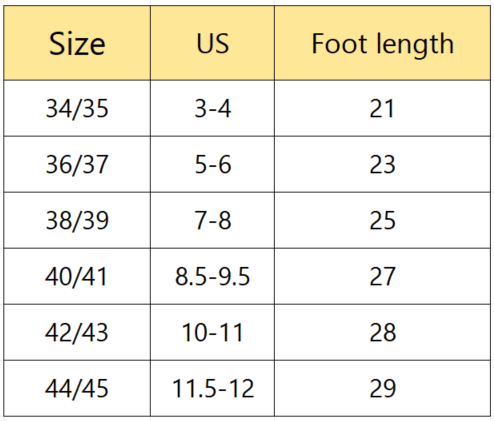Select the 34/35 size cell
Viewport: 494px width, 421px height.
coord(77,108)
